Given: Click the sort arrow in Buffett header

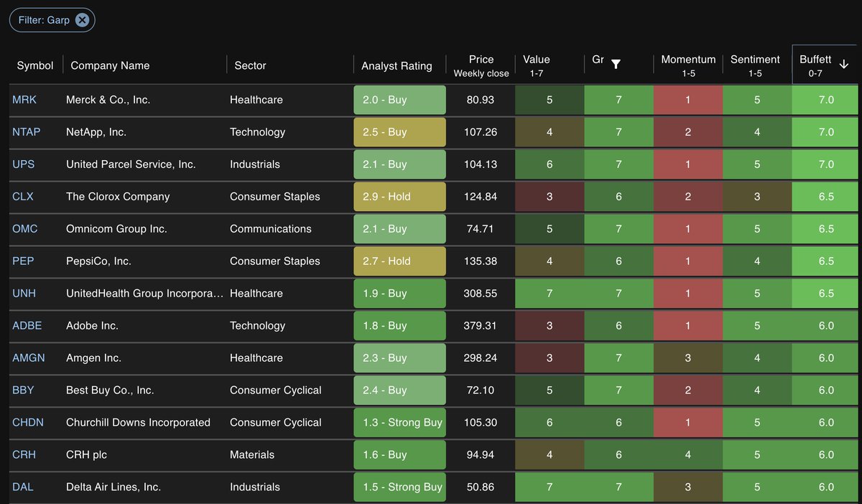Looking at the screenshot, I should pos(844,65).
